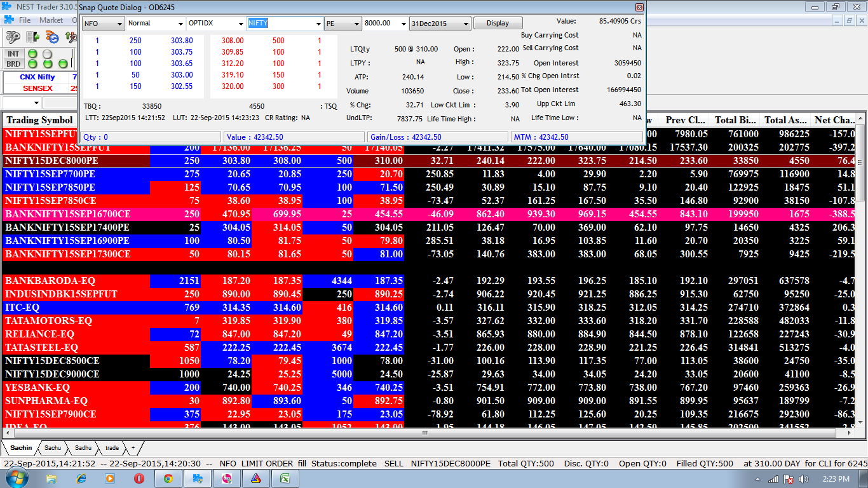Open the File menu
This screenshot has height=488, width=868.
click(25, 20)
